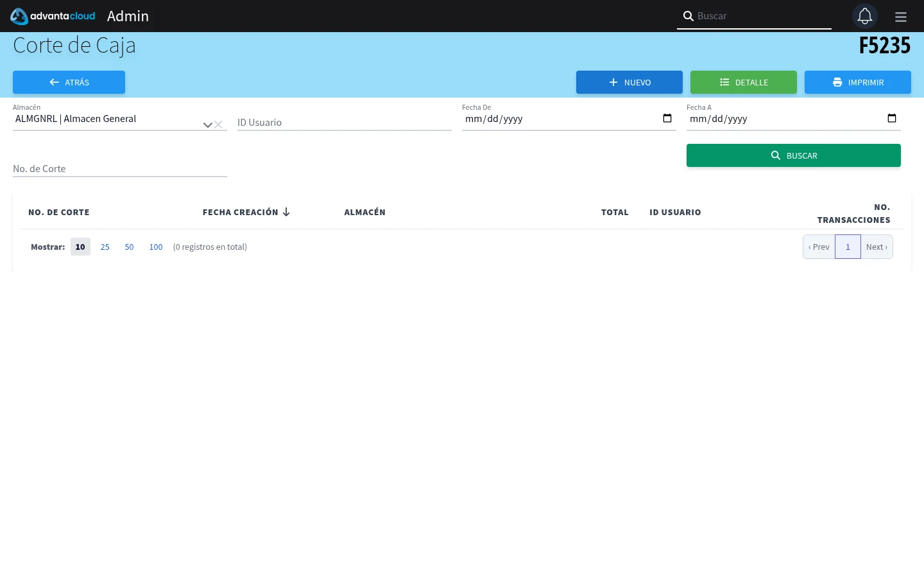Run the green BUSCAR search

(794, 155)
